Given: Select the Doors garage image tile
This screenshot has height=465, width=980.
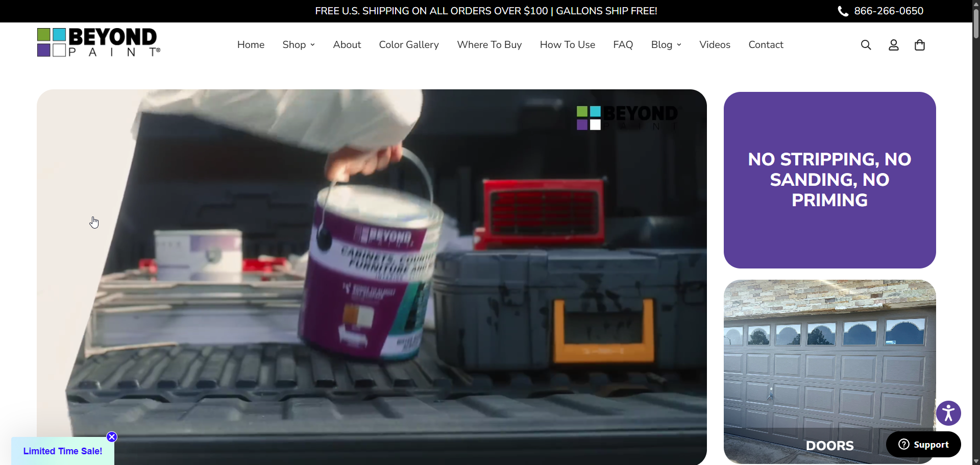Looking at the screenshot, I should pyautogui.click(x=829, y=368).
